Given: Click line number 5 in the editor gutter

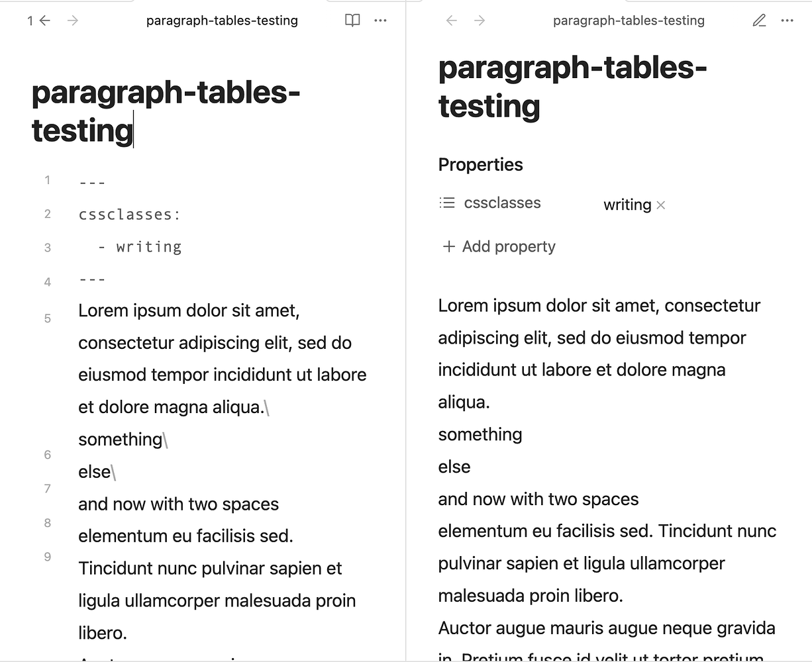Looking at the screenshot, I should (x=47, y=318).
